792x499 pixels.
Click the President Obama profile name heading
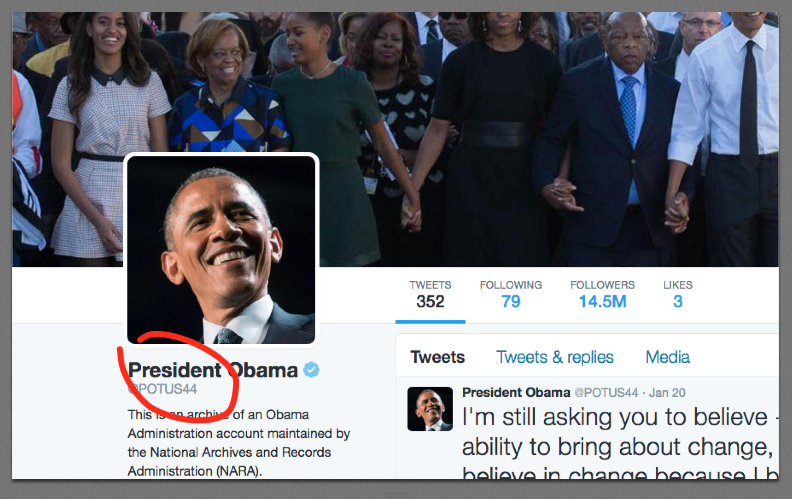coord(213,370)
